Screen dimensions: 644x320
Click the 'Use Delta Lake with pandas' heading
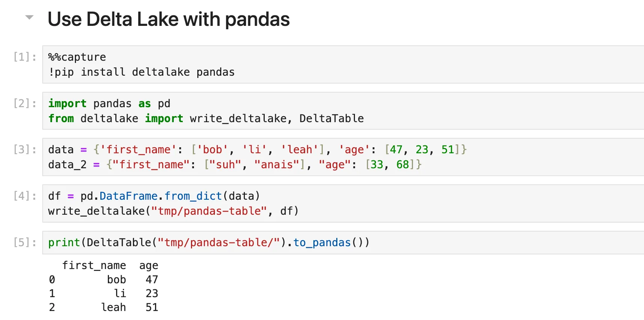[168, 19]
